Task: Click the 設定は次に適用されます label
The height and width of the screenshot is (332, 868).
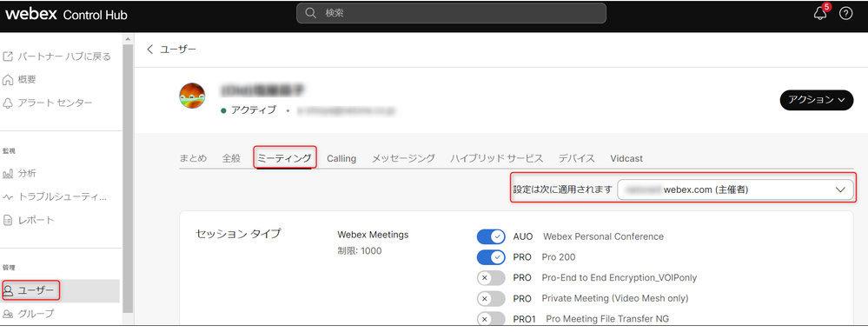Action: point(562,189)
